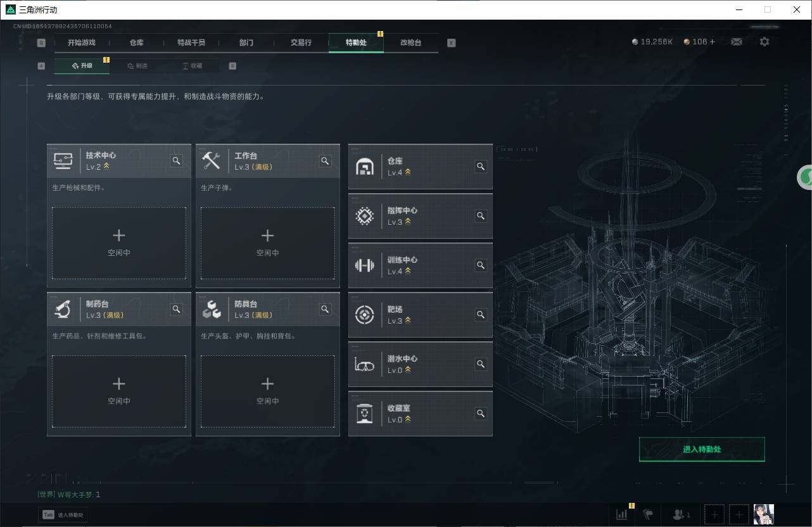812x527 pixels.
Task: Click the 收藏室 display case icon
Action: 365,414
